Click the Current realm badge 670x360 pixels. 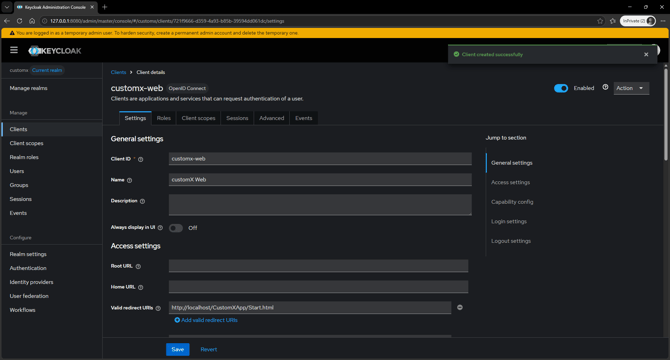47,70
